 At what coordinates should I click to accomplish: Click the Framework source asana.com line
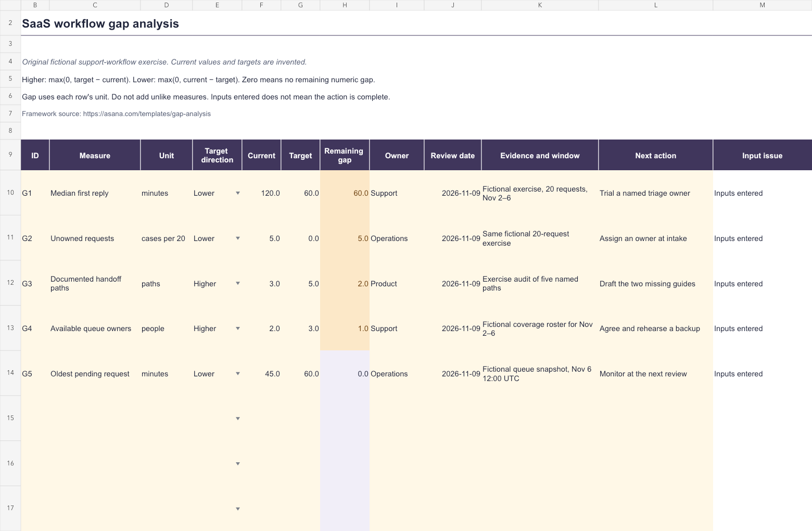tap(116, 114)
